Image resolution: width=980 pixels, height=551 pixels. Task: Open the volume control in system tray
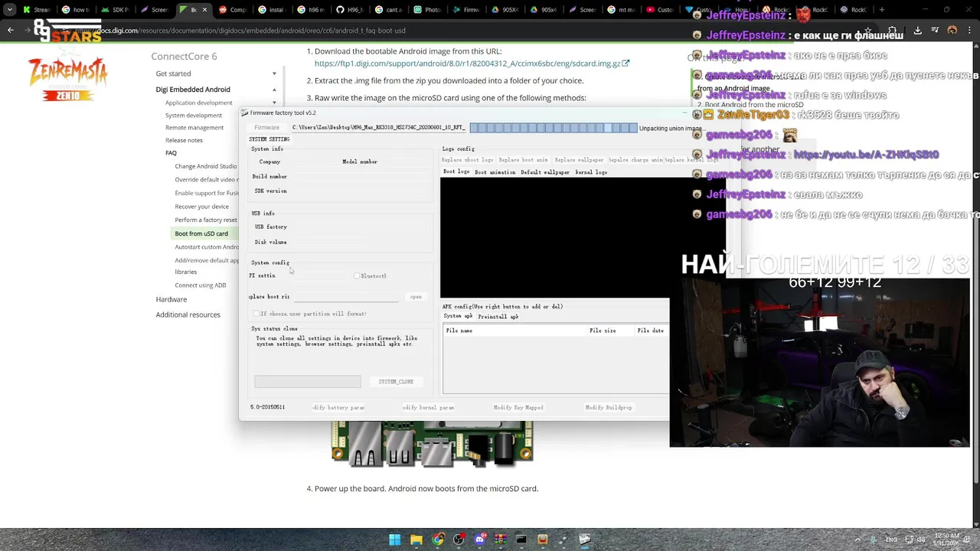922,540
